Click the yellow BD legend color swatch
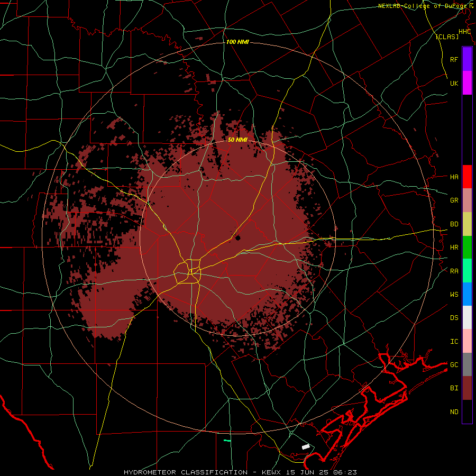 coord(467,224)
